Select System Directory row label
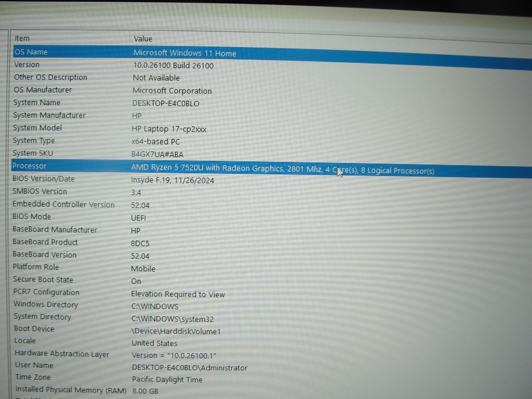The height and width of the screenshot is (399, 532). click(42, 317)
